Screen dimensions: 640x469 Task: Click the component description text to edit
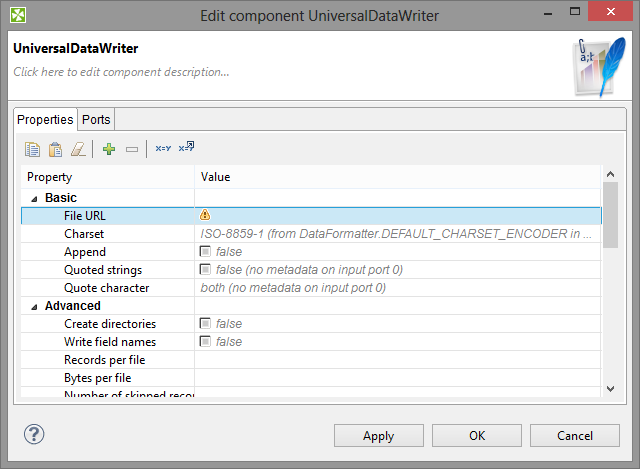(122, 72)
